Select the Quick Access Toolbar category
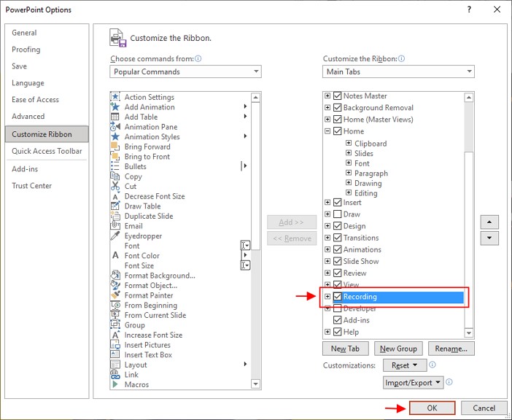Image resolution: width=512 pixels, height=420 pixels. [x=47, y=151]
